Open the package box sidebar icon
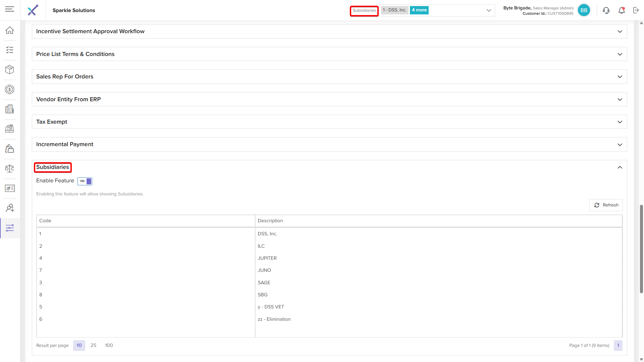Image resolution: width=644 pixels, height=362 pixels. coord(10,69)
